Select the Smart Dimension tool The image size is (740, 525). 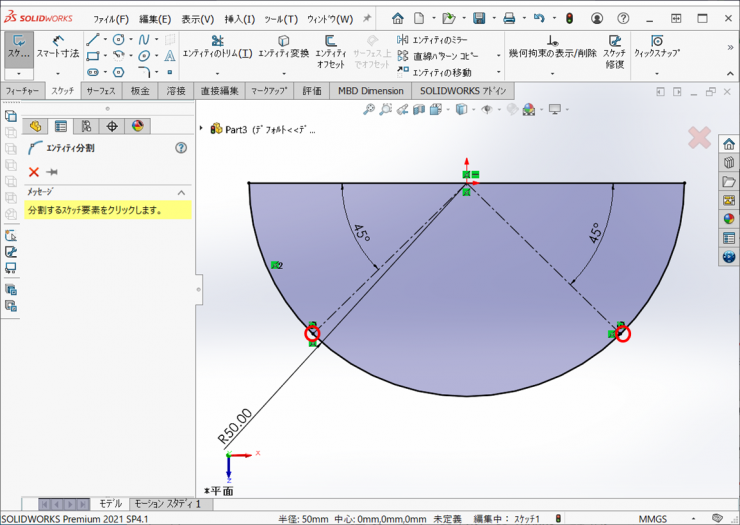(x=57, y=46)
